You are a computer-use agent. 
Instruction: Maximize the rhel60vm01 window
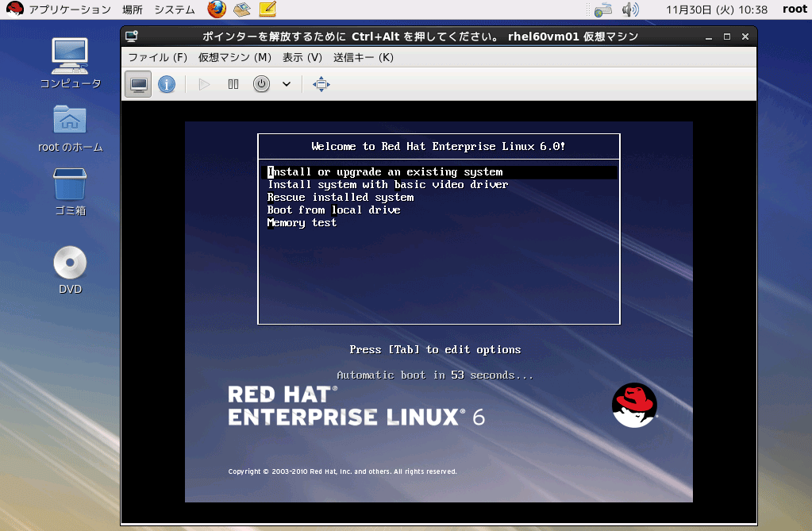point(727,37)
